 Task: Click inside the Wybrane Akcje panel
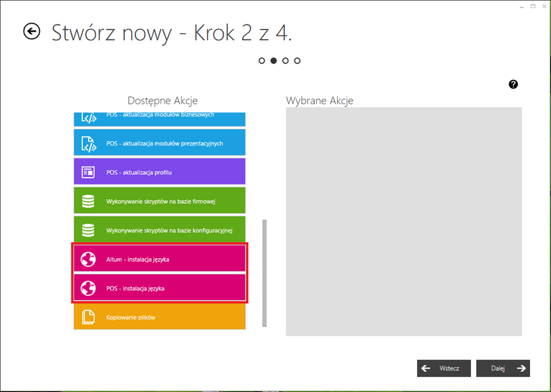click(x=403, y=221)
